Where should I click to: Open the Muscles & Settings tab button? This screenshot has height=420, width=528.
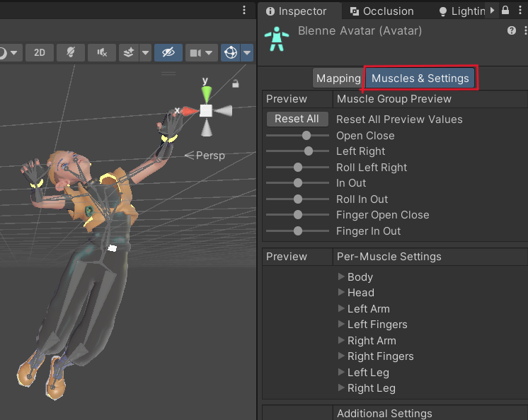[420, 78]
